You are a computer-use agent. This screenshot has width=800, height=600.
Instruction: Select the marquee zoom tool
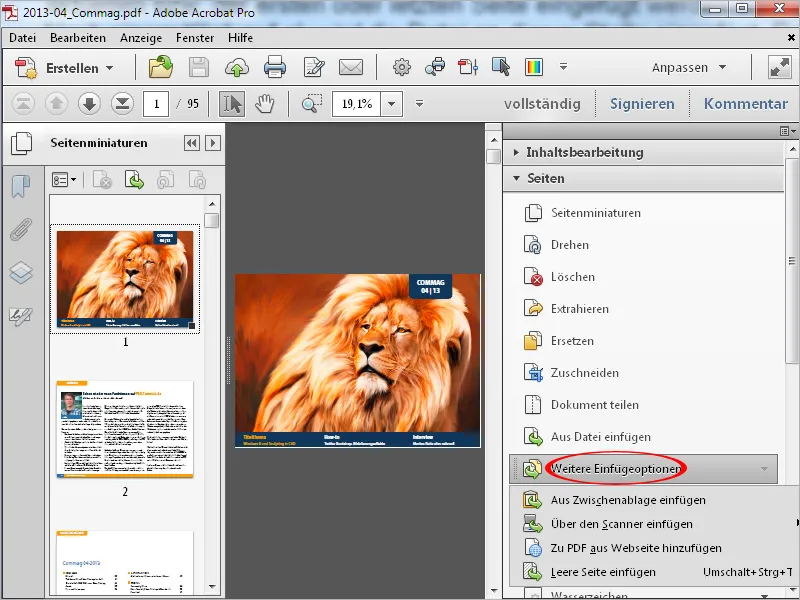[x=311, y=104]
